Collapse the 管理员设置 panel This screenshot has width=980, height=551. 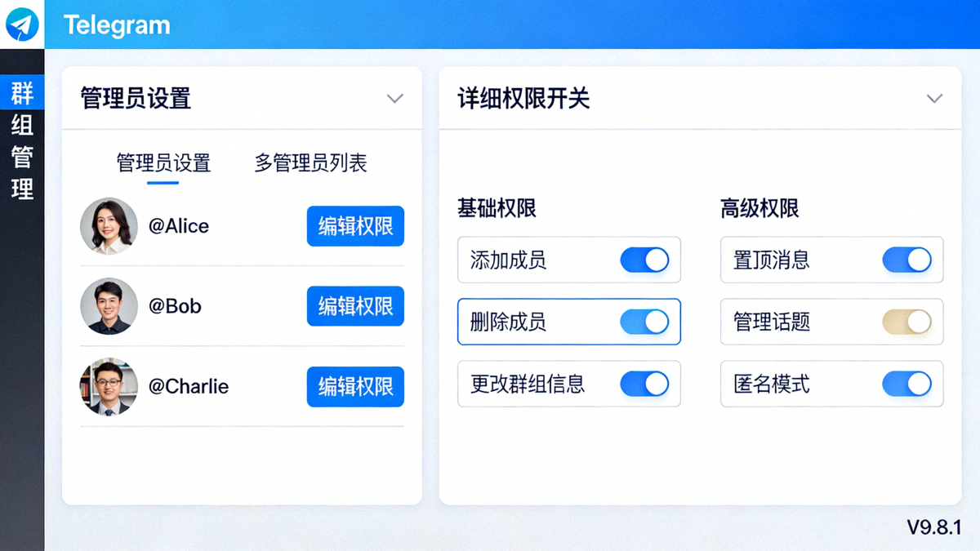click(x=394, y=99)
